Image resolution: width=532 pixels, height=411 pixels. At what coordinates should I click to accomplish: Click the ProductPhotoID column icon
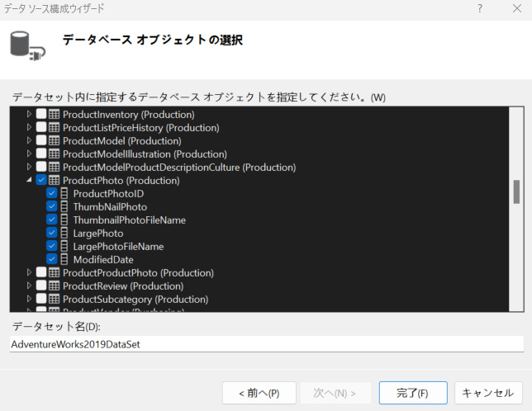tap(64, 194)
